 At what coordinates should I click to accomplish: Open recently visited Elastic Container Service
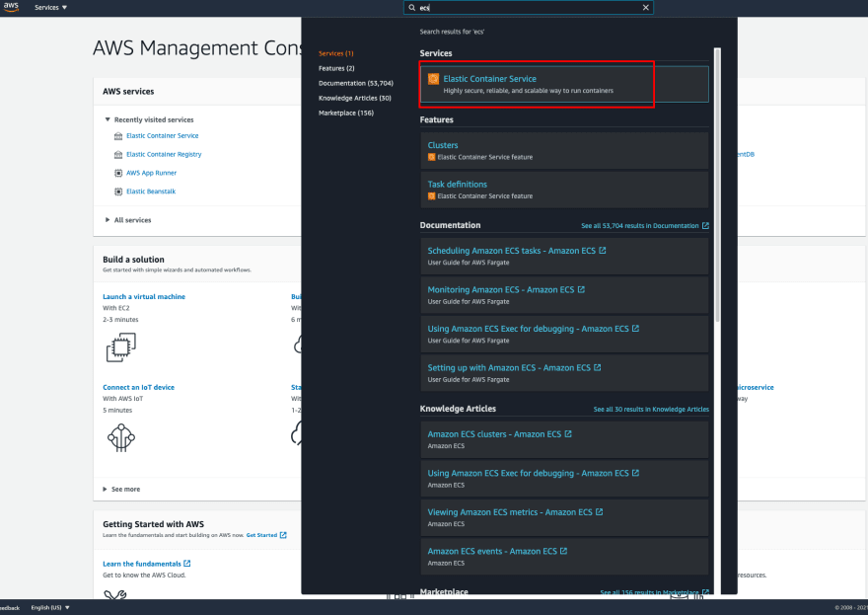162,136
